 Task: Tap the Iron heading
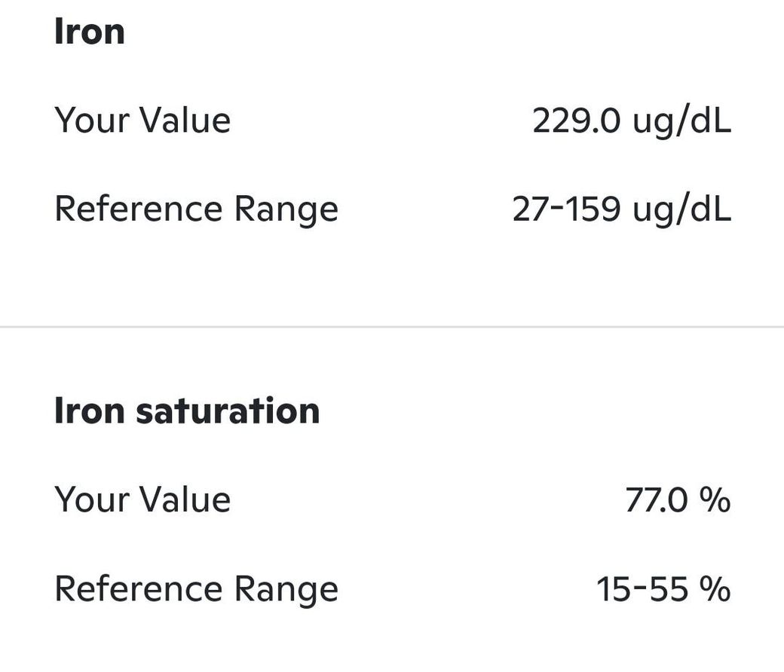[x=89, y=32]
